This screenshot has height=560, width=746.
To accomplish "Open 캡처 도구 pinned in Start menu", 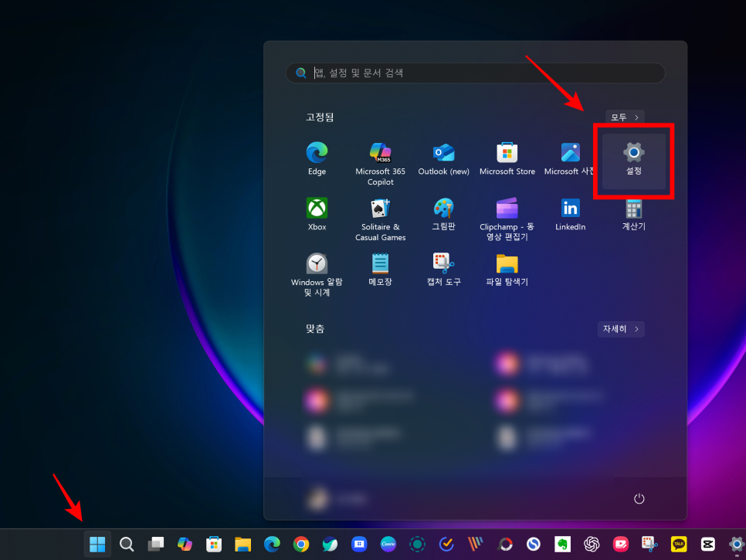I will pos(443,270).
